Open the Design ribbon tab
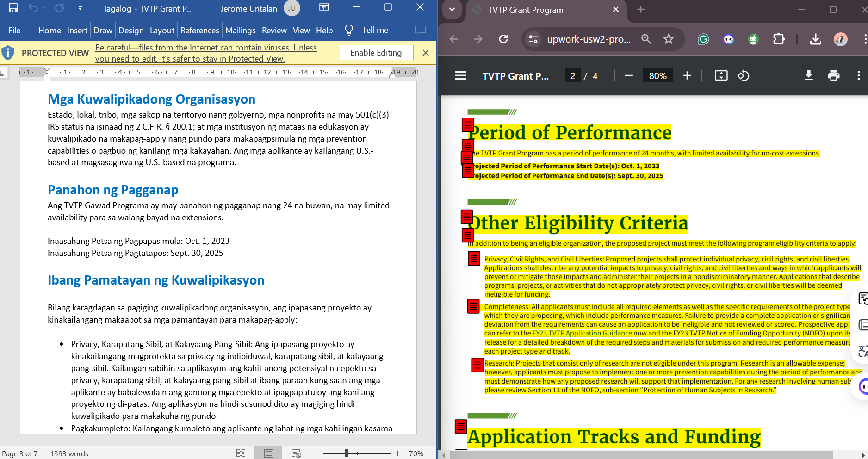The height and width of the screenshot is (459, 868). point(131,30)
